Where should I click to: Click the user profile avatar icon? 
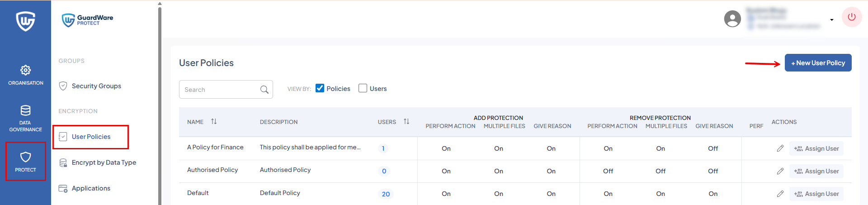[732, 19]
